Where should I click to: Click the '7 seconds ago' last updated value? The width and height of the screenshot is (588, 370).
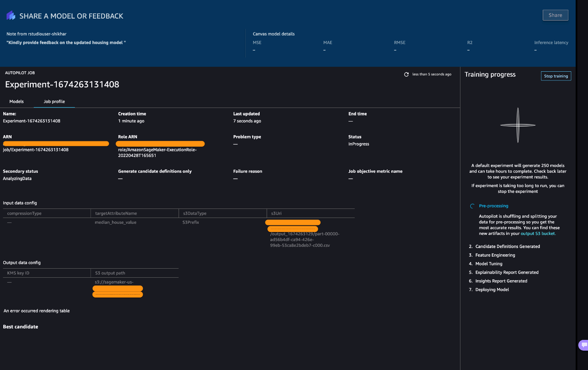point(247,121)
